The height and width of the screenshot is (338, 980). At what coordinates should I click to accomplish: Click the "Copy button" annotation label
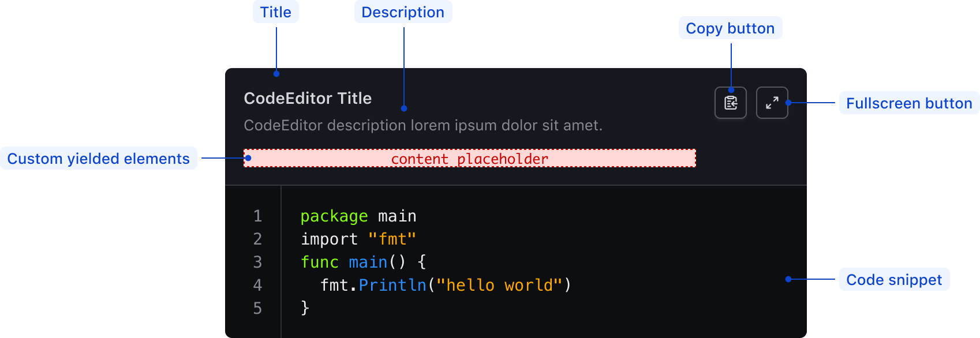(730, 28)
